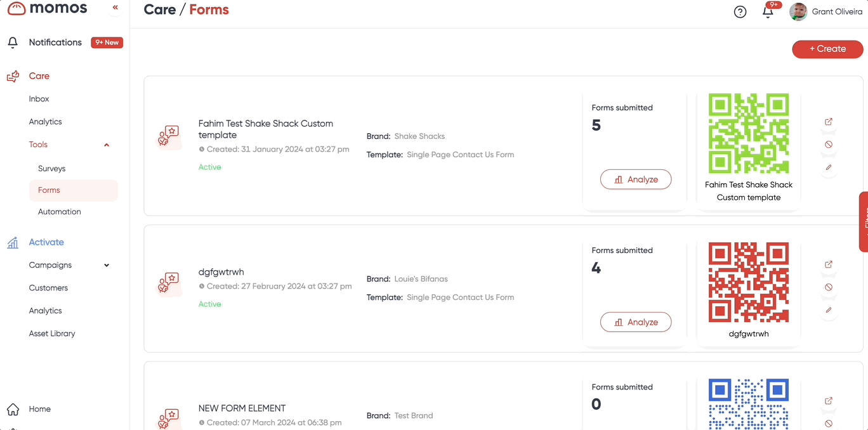Open Inbox in sidebar
This screenshot has width=868, height=430.
pos(39,99)
